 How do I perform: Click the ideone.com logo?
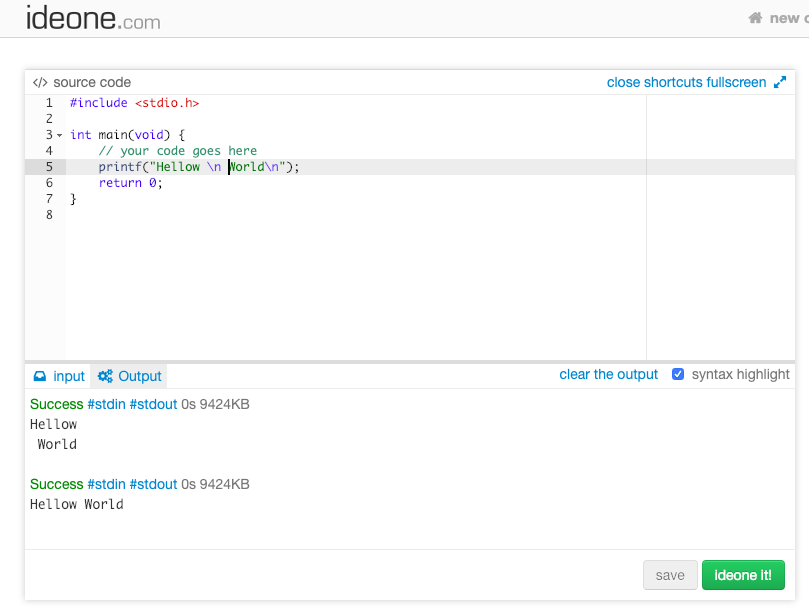[93, 19]
